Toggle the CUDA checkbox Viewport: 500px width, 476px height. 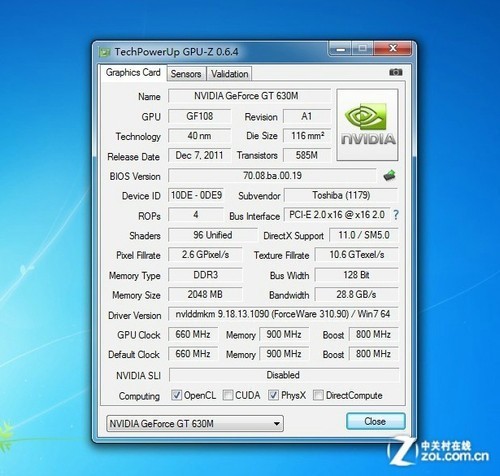[228, 395]
